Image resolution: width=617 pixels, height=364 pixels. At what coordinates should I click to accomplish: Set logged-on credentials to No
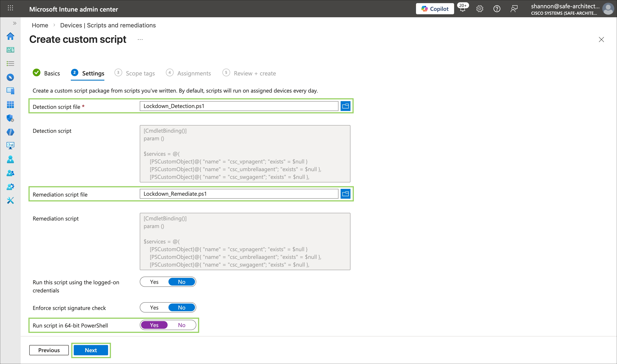(182, 282)
